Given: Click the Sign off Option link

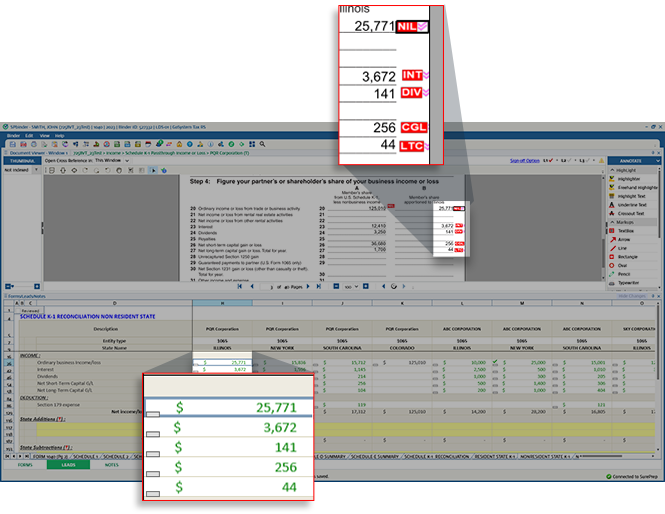Looking at the screenshot, I should pyautogui.click(x=525, y=161).
